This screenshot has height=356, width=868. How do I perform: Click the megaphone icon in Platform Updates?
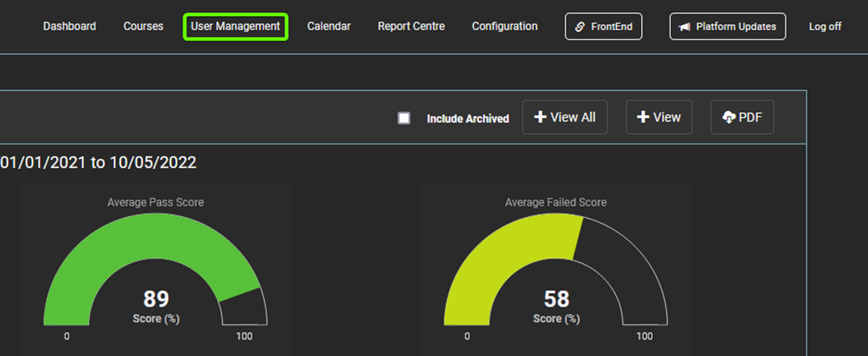point(685,27)
